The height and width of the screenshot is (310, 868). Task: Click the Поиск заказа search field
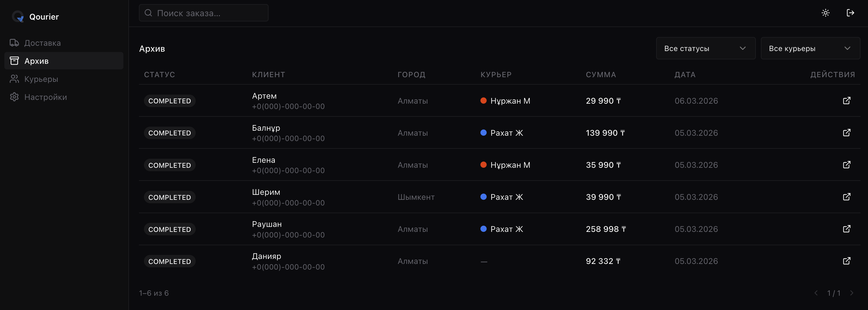pyautogui.click(x=203, y=13)
